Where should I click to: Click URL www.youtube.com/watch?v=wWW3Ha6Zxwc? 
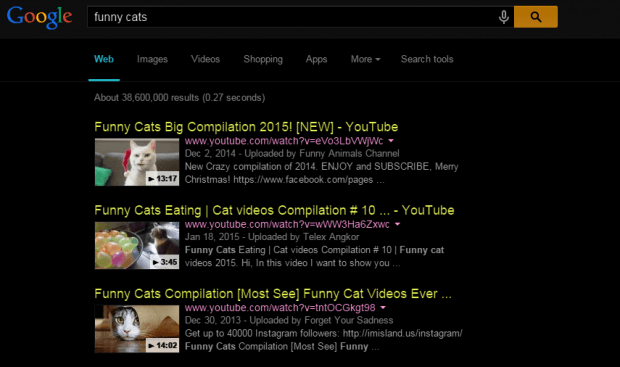pyautogui.click(x=287, y=225)
